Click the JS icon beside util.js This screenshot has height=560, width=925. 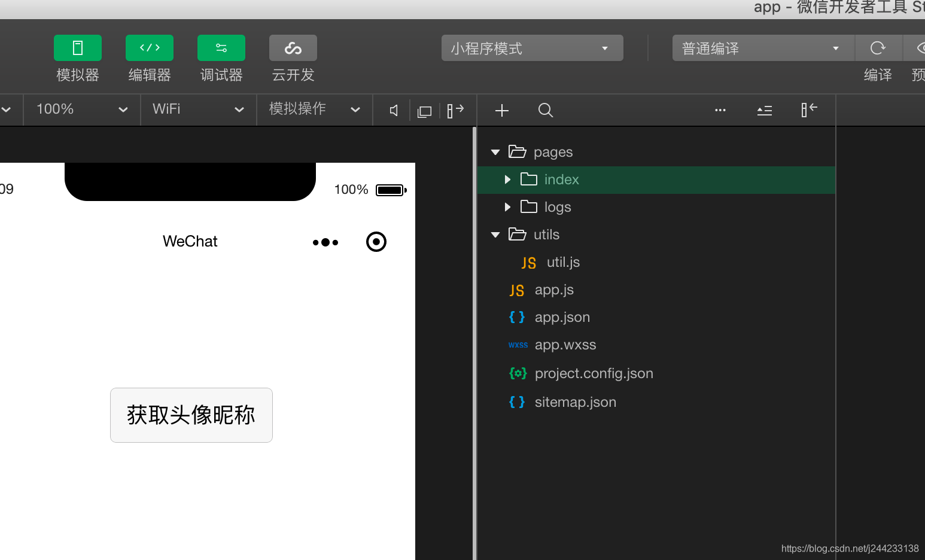(x=529, y=263)
